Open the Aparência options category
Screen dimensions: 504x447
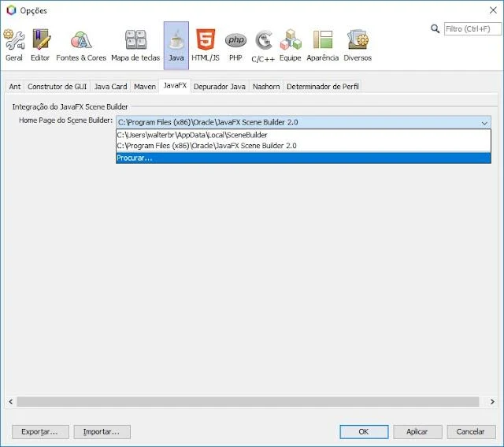click(322, 46)
